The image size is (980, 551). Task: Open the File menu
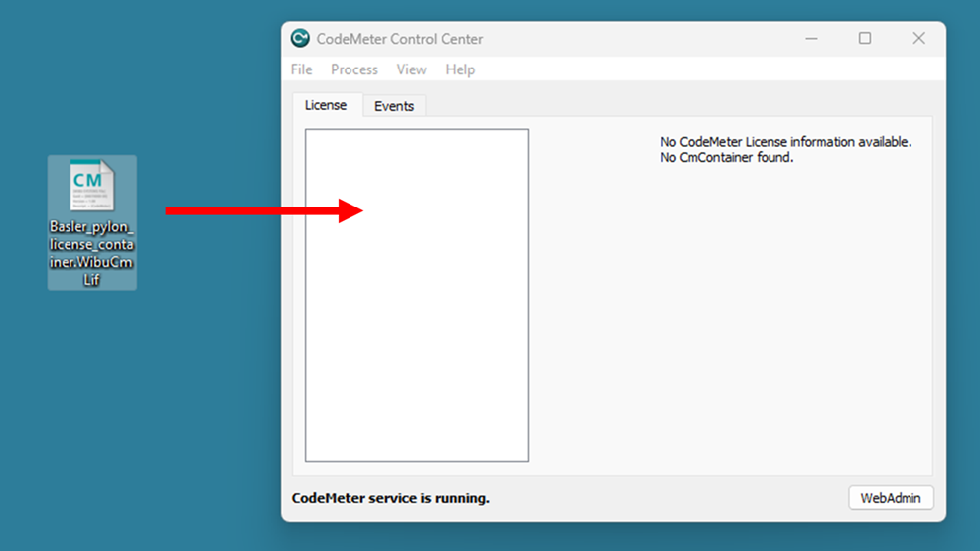[301, 69]
